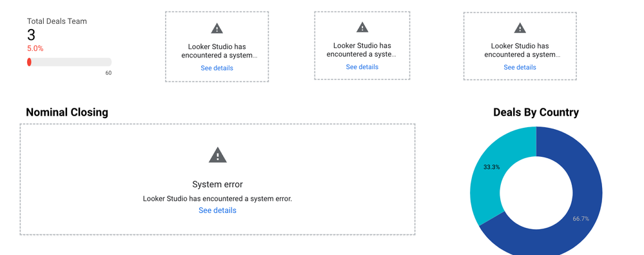Viewport: 644px width, 255px height.
Task: Click the Deals By Country chart title
Action: (x=536, y=112)
